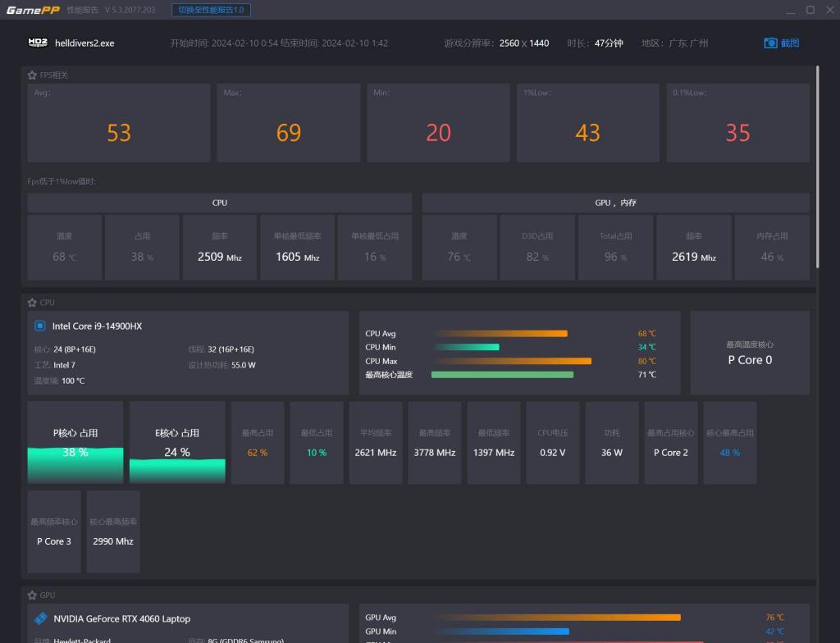Click the blue chip icon beside Intel Core i9-14900HX

pos(39,326)
